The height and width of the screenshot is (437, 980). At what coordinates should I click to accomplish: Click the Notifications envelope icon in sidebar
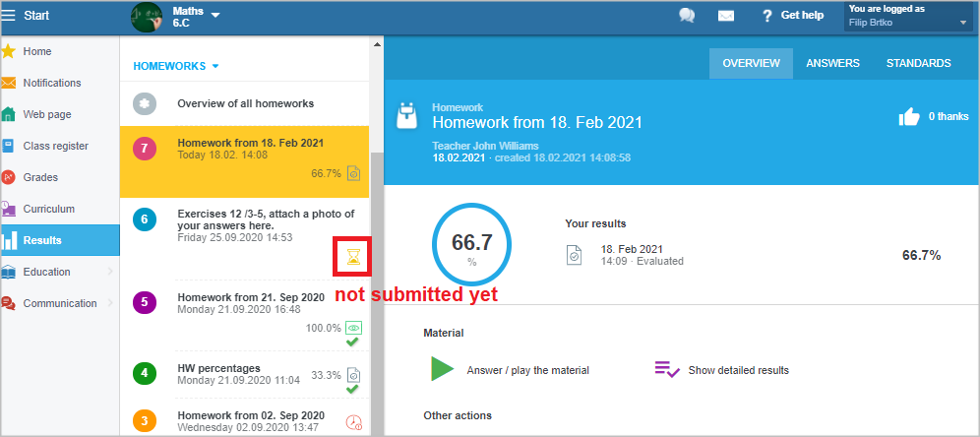tap(8, 83)
